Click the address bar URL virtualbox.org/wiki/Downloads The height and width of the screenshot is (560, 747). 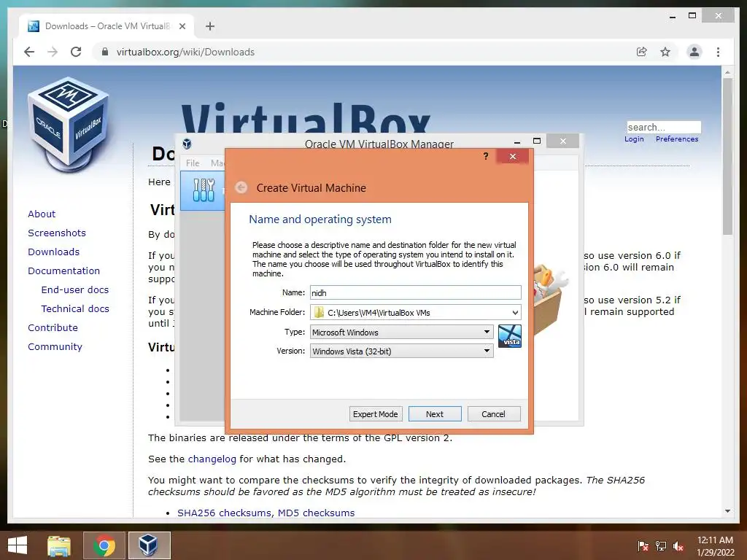click(185, 52)
